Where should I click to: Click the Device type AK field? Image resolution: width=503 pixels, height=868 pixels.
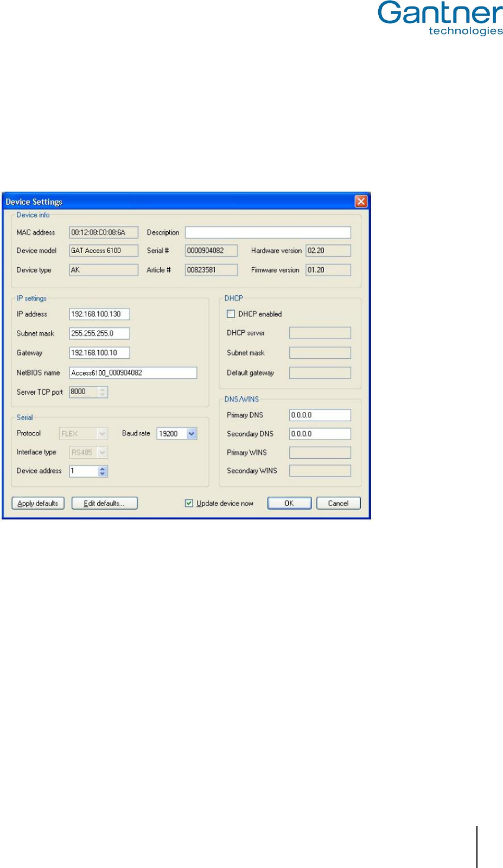point(104,270)
